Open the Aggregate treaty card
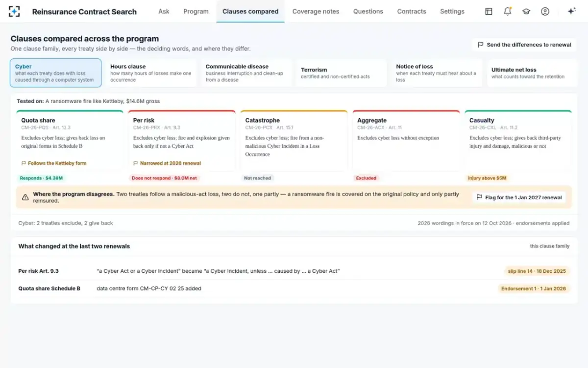 click(406, 141)
